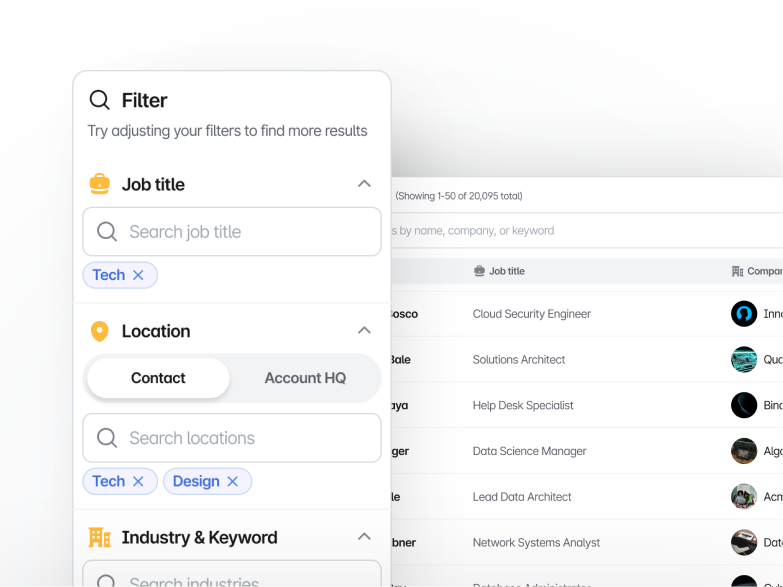Click the Company column header
783x587 pixels.
757,271
